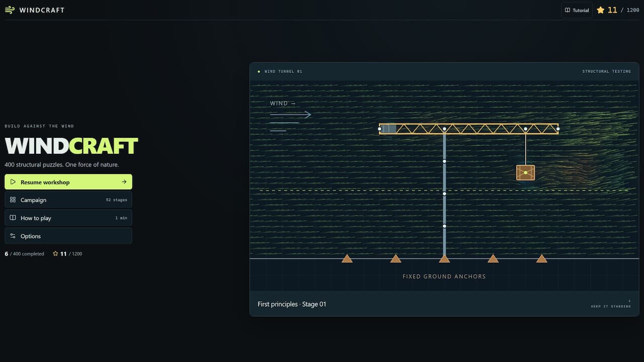The height and width of the screenshot is (362, 644).
Task: Click Resume workshop button
Action: tap(68, 182)
